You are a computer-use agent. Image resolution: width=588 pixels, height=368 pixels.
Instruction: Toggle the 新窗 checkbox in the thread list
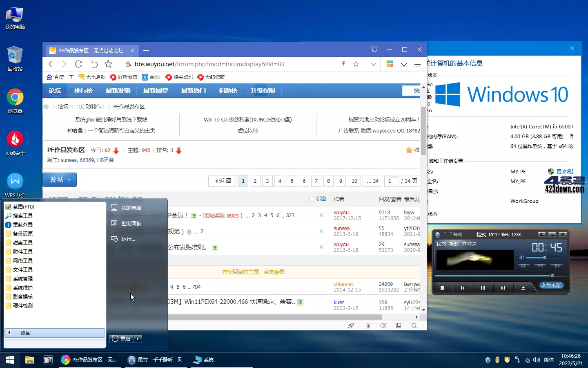click(x=311, y=199)
